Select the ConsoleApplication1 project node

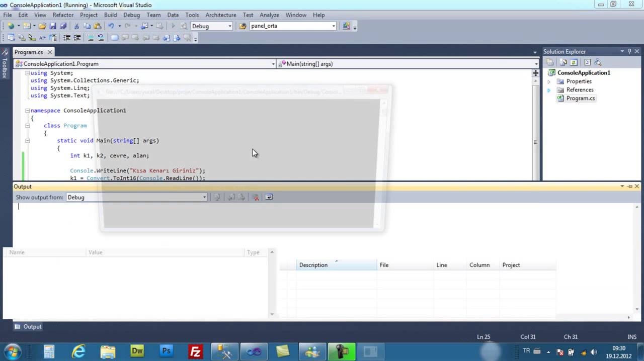584,73
